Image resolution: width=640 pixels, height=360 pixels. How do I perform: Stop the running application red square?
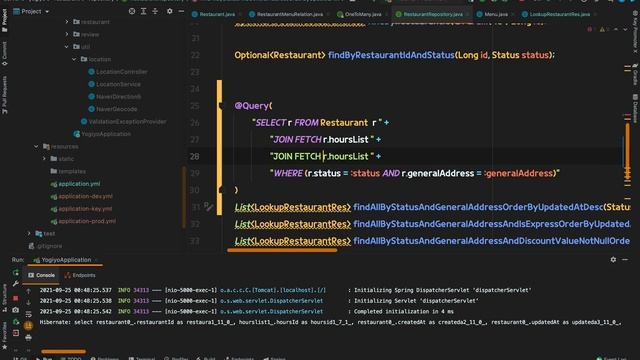coord(16,298)
